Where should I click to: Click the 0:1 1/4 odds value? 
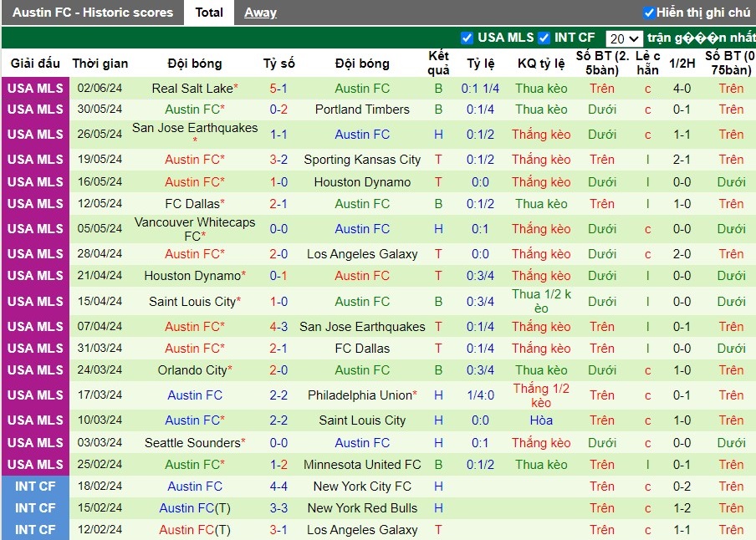pyautogui.click(x=480, y=89)
